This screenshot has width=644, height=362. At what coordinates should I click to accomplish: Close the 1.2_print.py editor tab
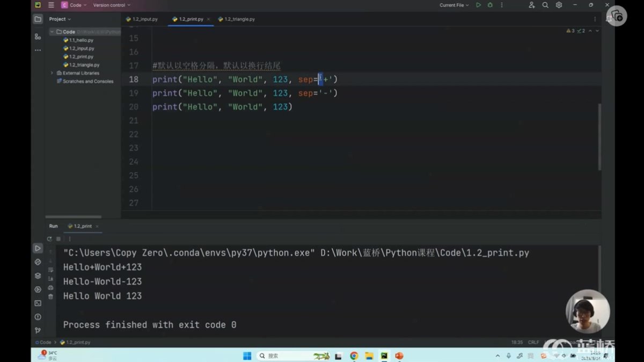209,19
